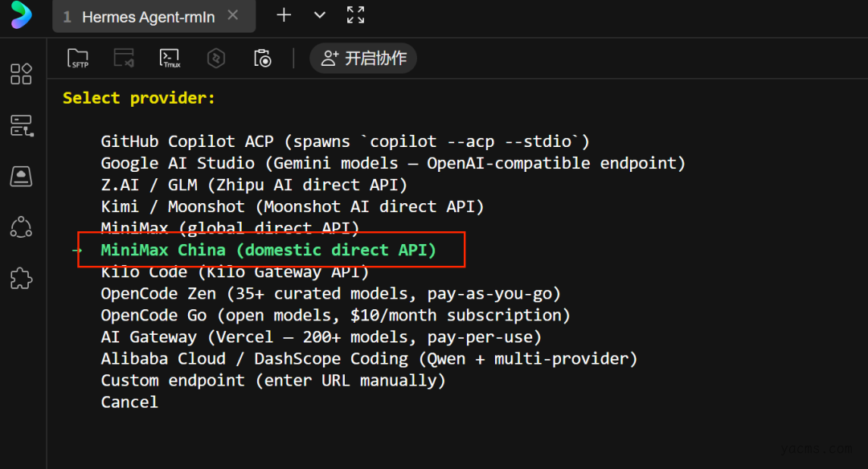Open the SFTP file browser
This screenshot has width=868, height=469.
[x=78, y=59]
